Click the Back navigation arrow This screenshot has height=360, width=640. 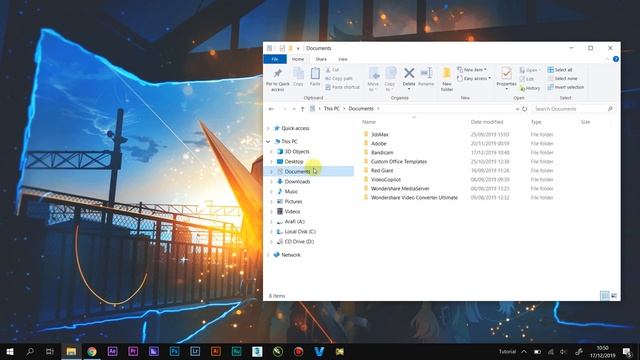point(271,109)
